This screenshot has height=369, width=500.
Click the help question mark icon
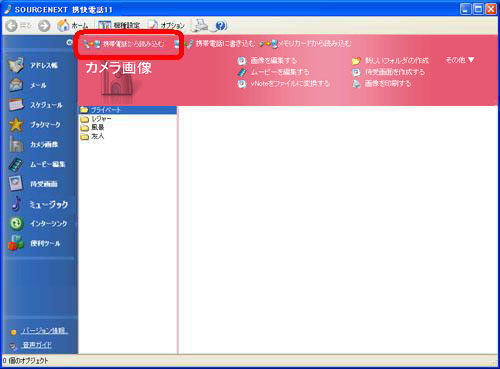point(221,25)
